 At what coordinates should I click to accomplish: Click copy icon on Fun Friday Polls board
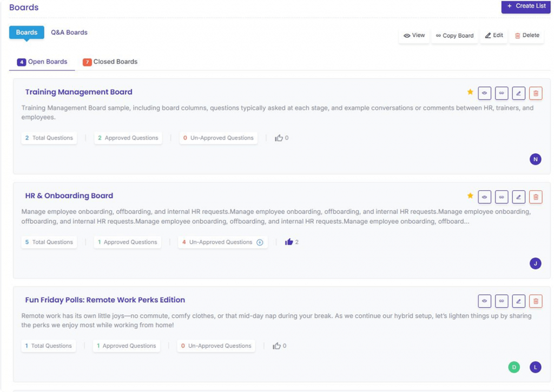[x=502, y=301]
